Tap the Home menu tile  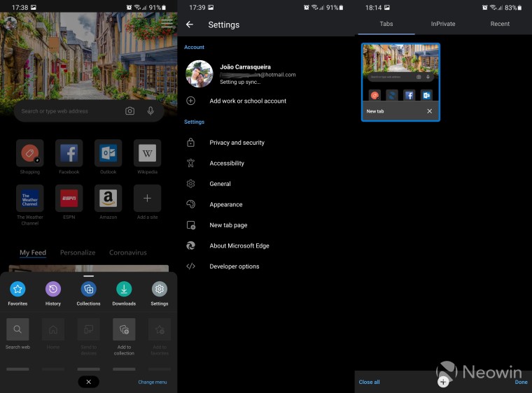point(53,329)
